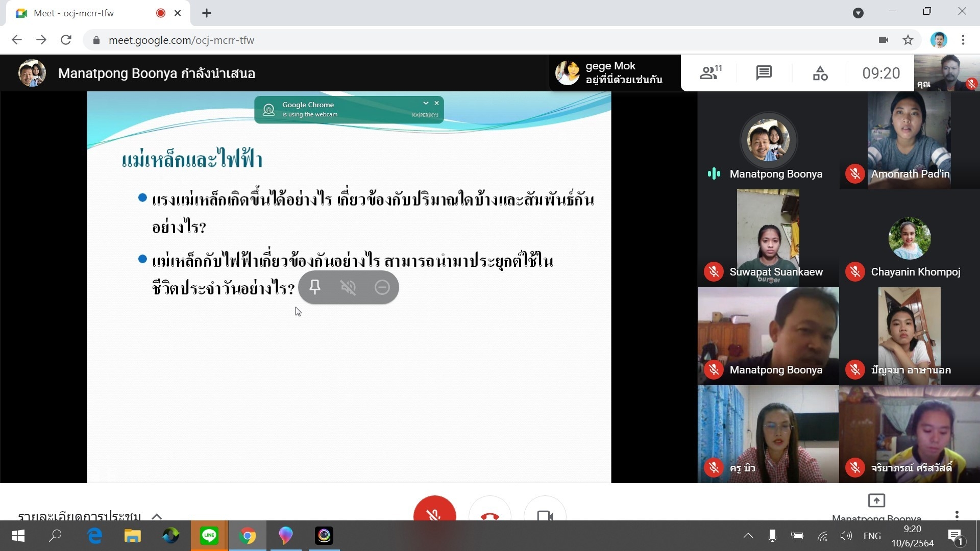Collapse the Kaspersky webcam notification chevron
Viewport: 980px width, 551px height.
[426, 103]
